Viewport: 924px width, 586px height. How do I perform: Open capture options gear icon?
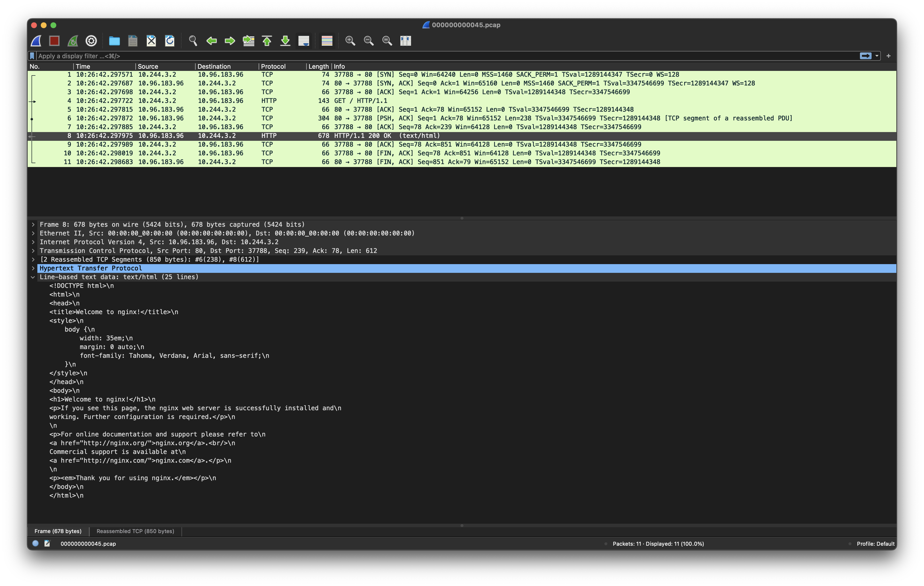[x=91, y=41]
